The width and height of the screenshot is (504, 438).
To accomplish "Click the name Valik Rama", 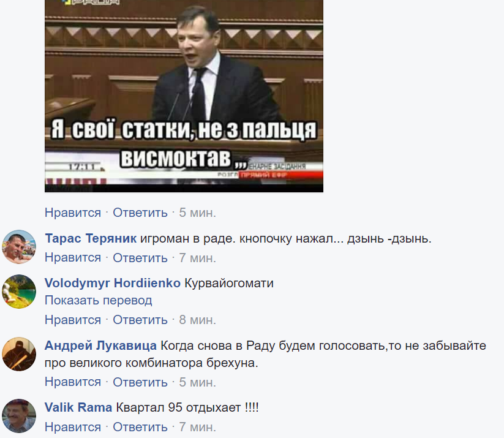I will 78,408.
